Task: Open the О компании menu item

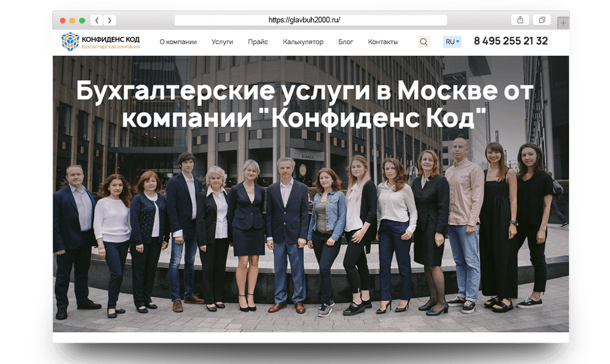Action: [178, 42]
